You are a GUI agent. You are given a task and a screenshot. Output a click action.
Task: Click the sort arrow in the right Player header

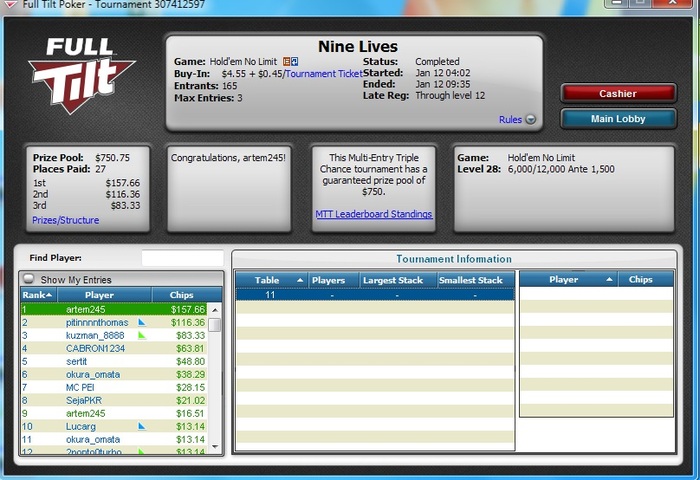point(609,280)
